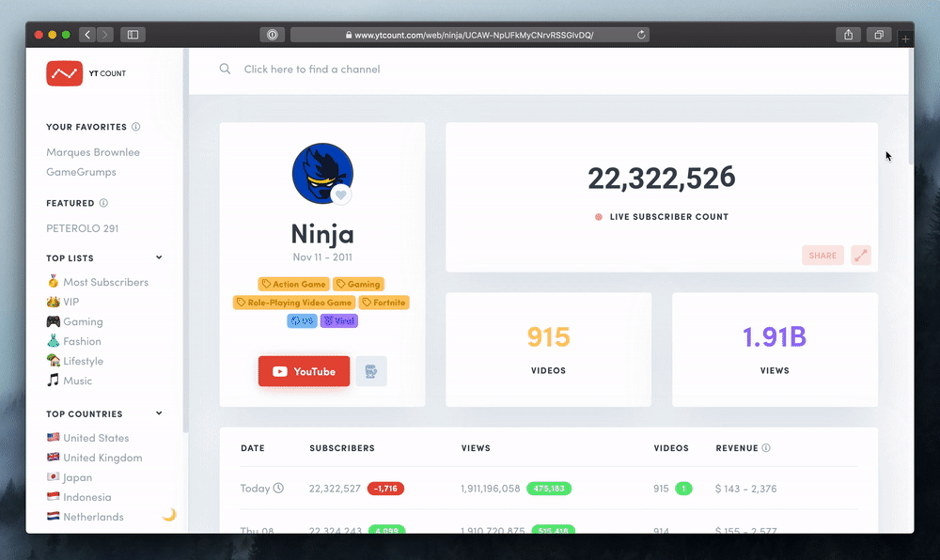Click today's revenue $ 143 - 2,376
940x560 pixels.
tap(745, 489)
